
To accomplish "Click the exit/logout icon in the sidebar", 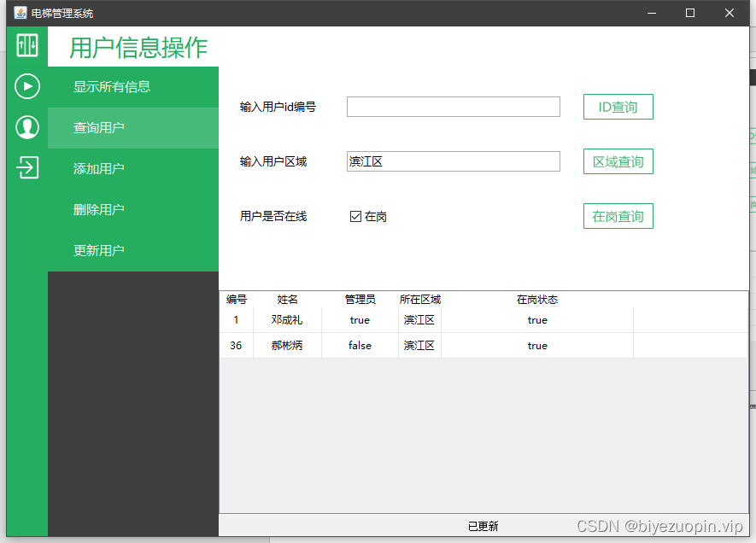I will coord(26,168).
